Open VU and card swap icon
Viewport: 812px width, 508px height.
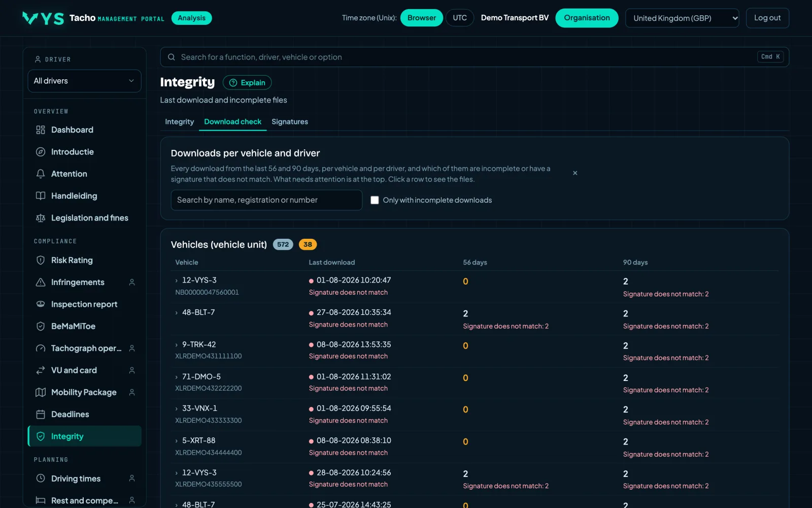coord(41,370)
